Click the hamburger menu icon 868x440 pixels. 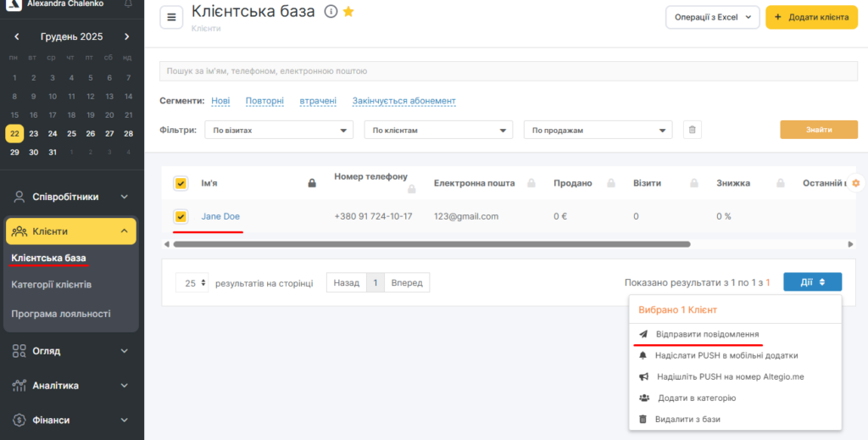click(x=171, y=17)
